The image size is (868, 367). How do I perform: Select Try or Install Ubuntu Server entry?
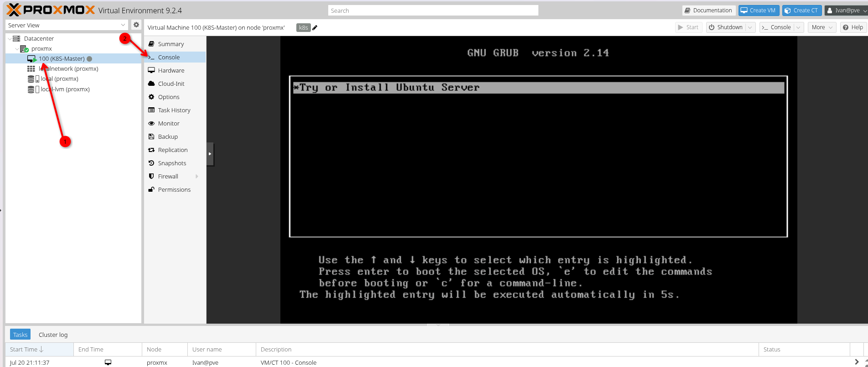pyautogui.click(x=538, y=88)
